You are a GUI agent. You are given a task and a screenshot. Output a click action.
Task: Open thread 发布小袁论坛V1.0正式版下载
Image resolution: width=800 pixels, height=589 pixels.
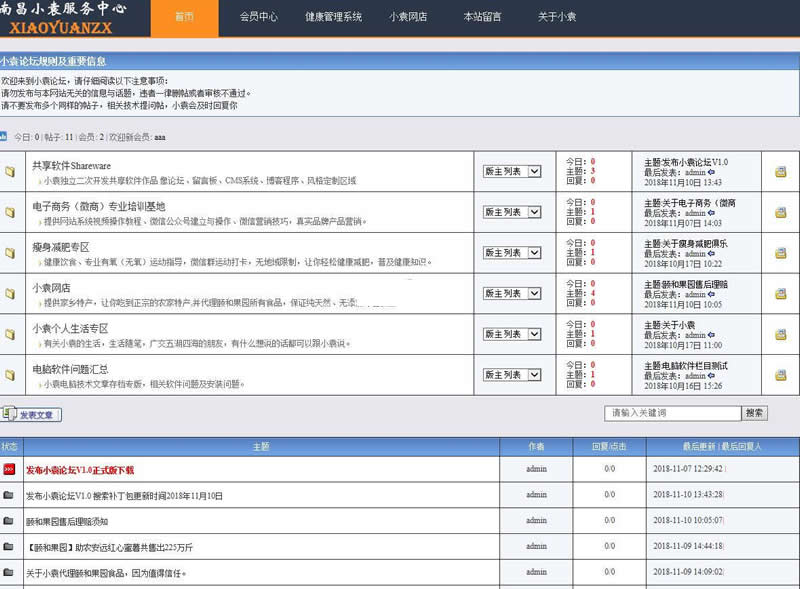80,470
